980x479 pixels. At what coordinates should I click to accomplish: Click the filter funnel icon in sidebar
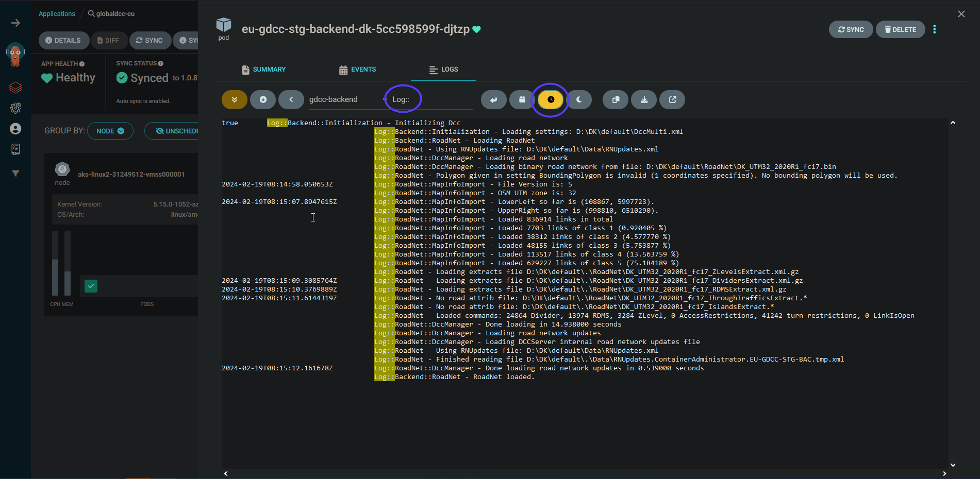[15, 174]
